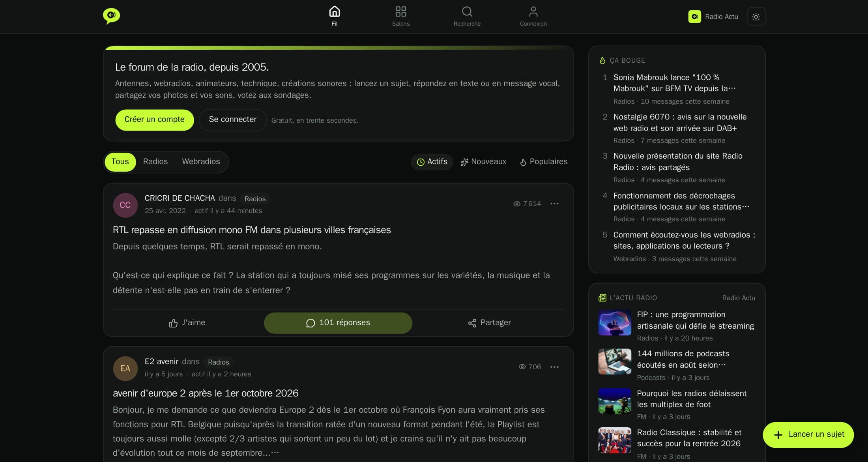This screenshot has width=868, height=462.
Task: Read the 144 millions de podcasts headline
Action: 683,359
